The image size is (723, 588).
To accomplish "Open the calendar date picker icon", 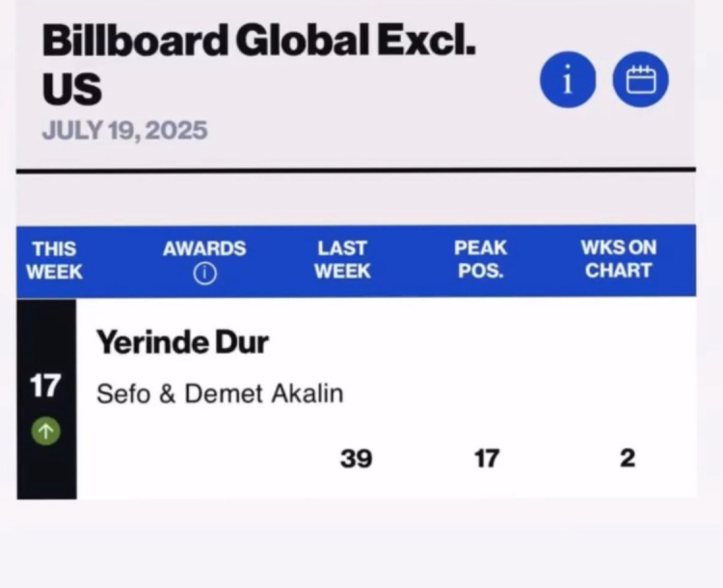I will click(641, 81).
